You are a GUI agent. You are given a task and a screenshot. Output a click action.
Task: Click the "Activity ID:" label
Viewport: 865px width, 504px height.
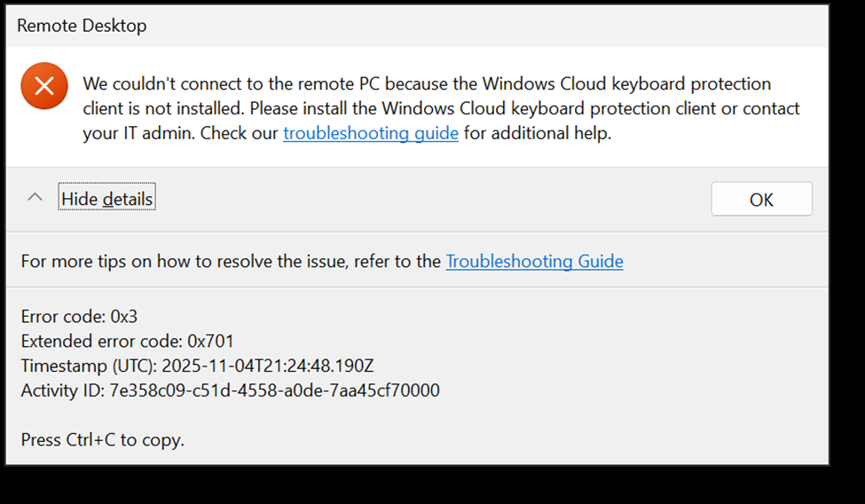(x=62, y=390)
